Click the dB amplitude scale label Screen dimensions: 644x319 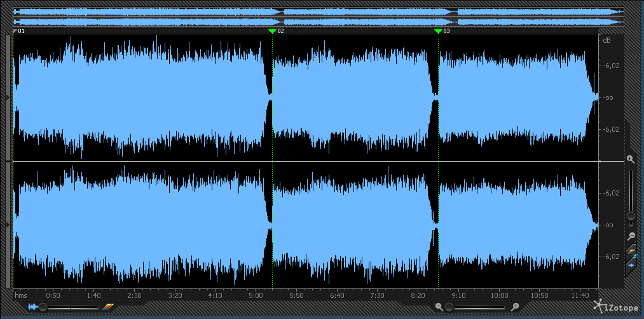point(606,41)
